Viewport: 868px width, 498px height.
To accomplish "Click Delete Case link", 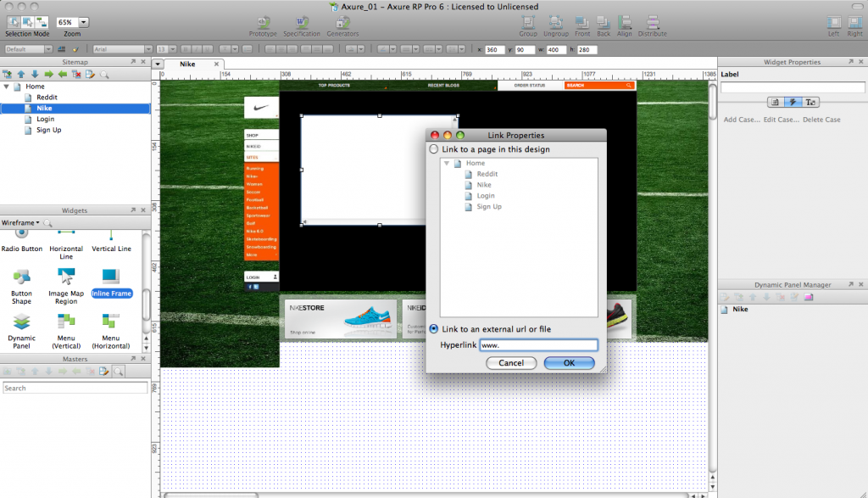I will 821,119.
